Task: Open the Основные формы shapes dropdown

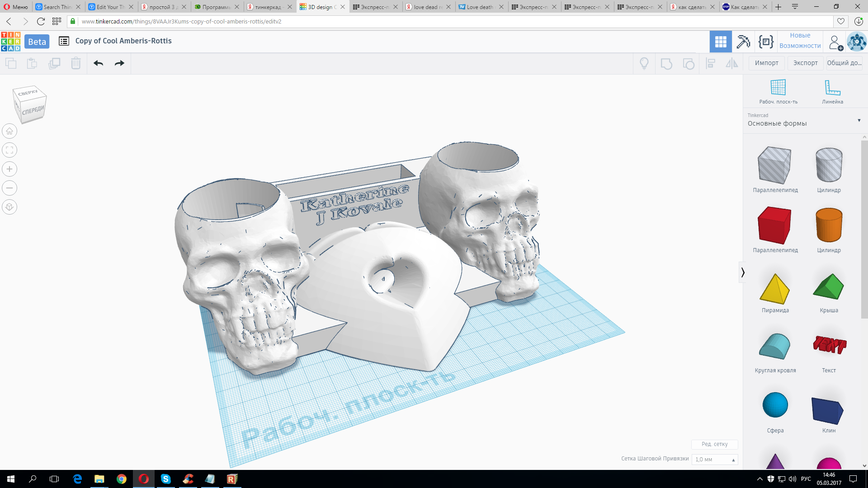Action: coord(805,120)
